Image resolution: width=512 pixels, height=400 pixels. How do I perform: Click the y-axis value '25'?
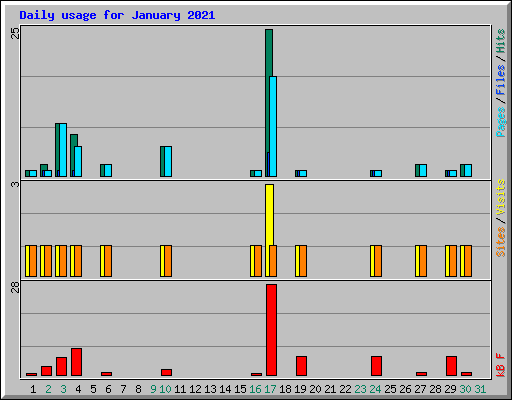coord(15,33)
